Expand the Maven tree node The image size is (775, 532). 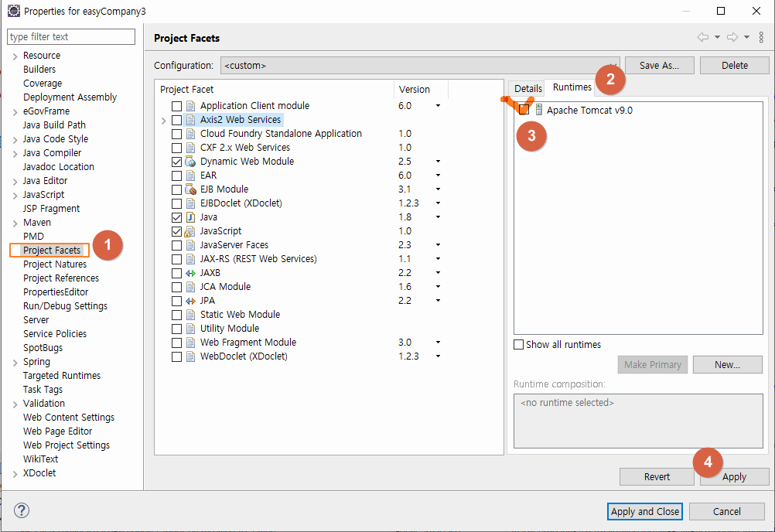(x=15, y=223)
